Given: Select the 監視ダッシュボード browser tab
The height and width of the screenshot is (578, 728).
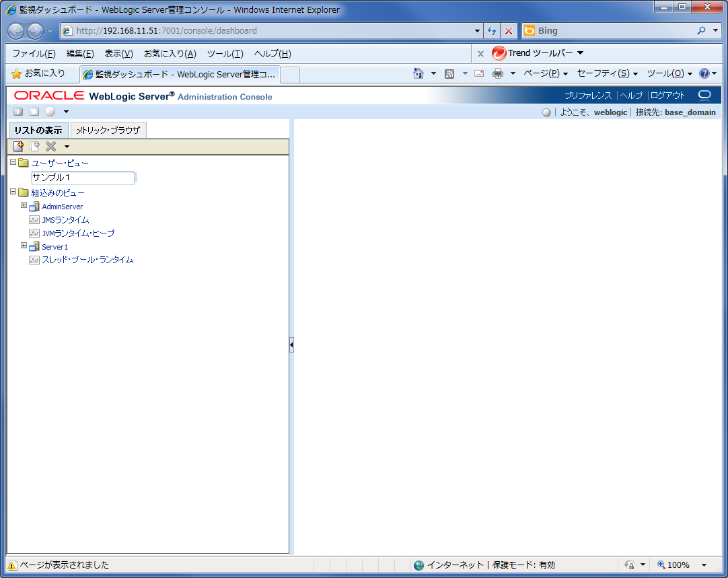Looking at the screenshot, I should [x=180, y=74].
